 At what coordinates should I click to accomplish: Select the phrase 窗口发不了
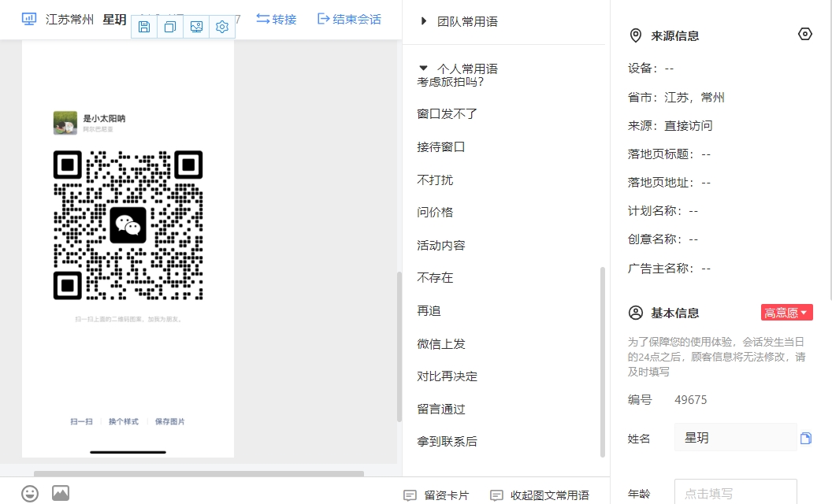tap(447, 113)
